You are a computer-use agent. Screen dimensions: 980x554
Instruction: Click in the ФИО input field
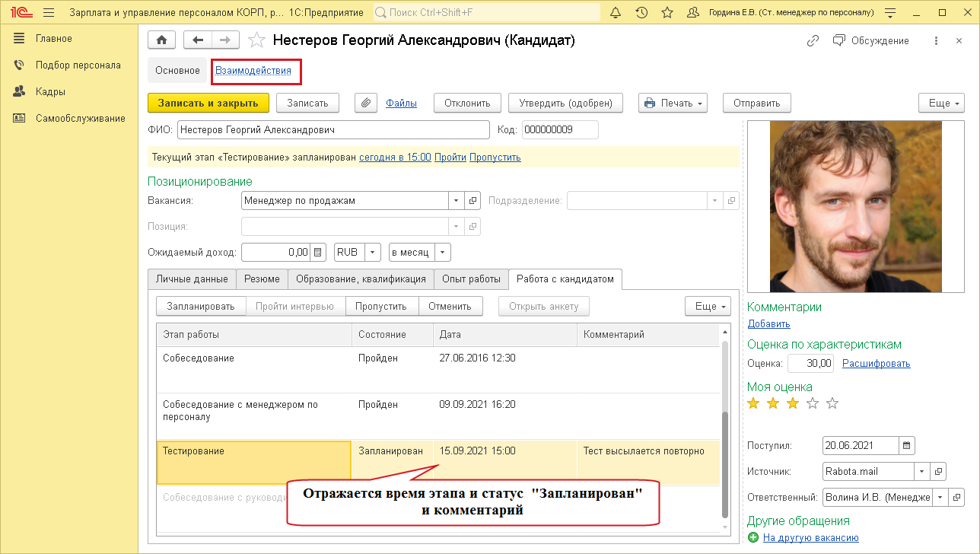(x=333, y=130)
